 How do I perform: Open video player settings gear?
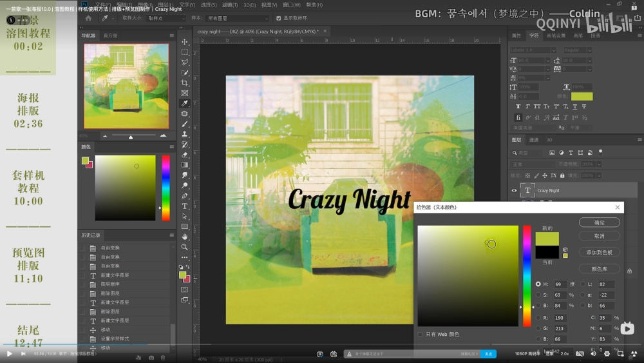[x=607, y=353]
